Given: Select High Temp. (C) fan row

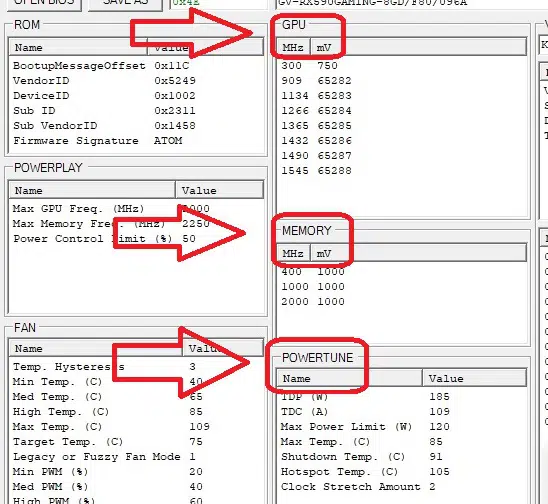Looking at the screenshot, I should click(x=136, y=412).
